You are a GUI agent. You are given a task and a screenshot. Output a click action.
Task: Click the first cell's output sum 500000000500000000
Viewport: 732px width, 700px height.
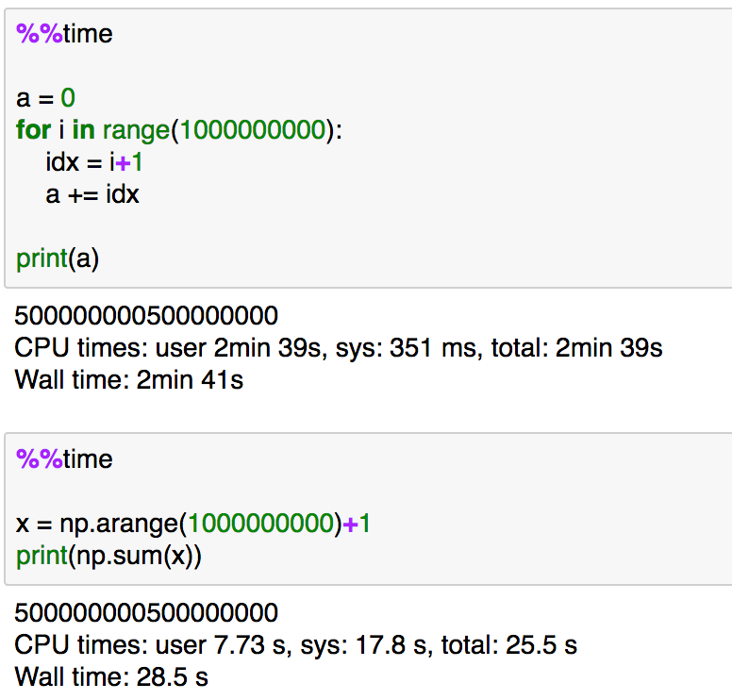pyautogui.click(x=146, y=315)
